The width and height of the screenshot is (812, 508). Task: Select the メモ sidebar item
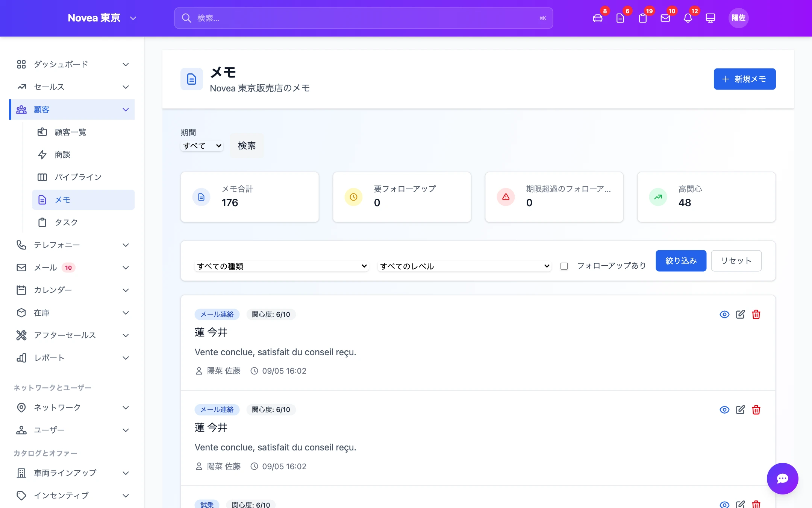tap(83, 200)
